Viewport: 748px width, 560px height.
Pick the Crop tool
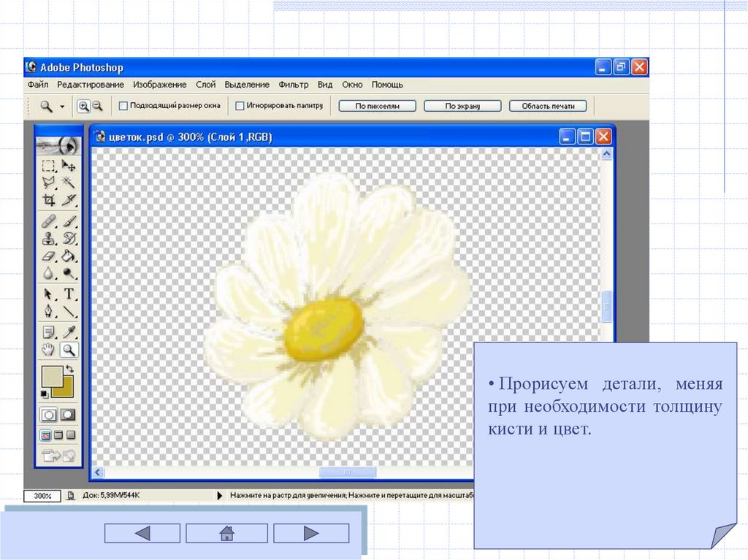pyautogui.click(x=49, y=200)
